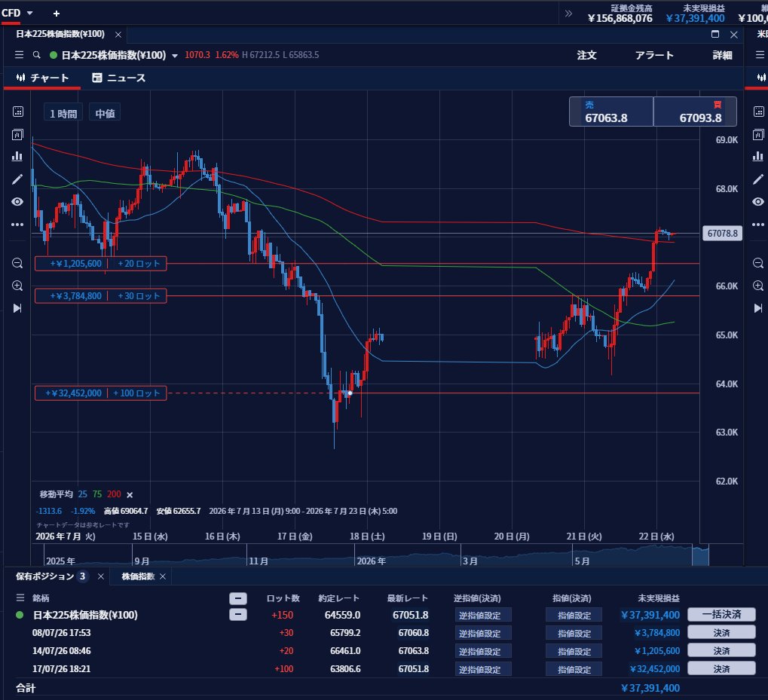The height and width of the screenshot is (700, 768).
Task: Close the 日本225株価指数(¥100) chart tab
Action: pyautogui.click(x=118, y=34)
